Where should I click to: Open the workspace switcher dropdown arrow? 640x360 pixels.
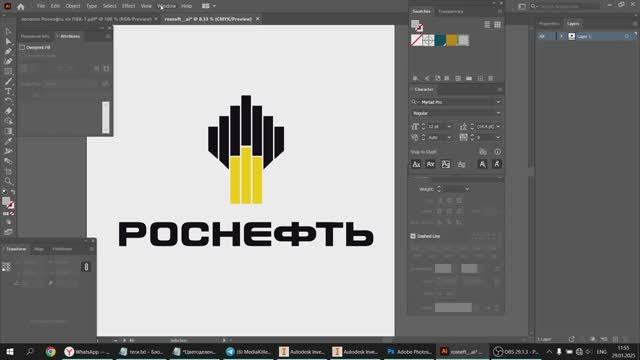214,6
